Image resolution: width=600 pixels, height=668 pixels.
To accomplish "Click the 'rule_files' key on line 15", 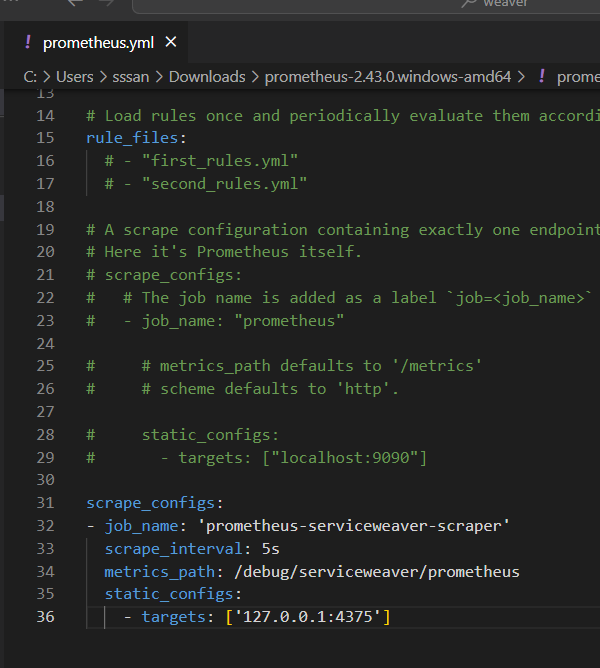I will pyautogui.click(x=132, y=138).
